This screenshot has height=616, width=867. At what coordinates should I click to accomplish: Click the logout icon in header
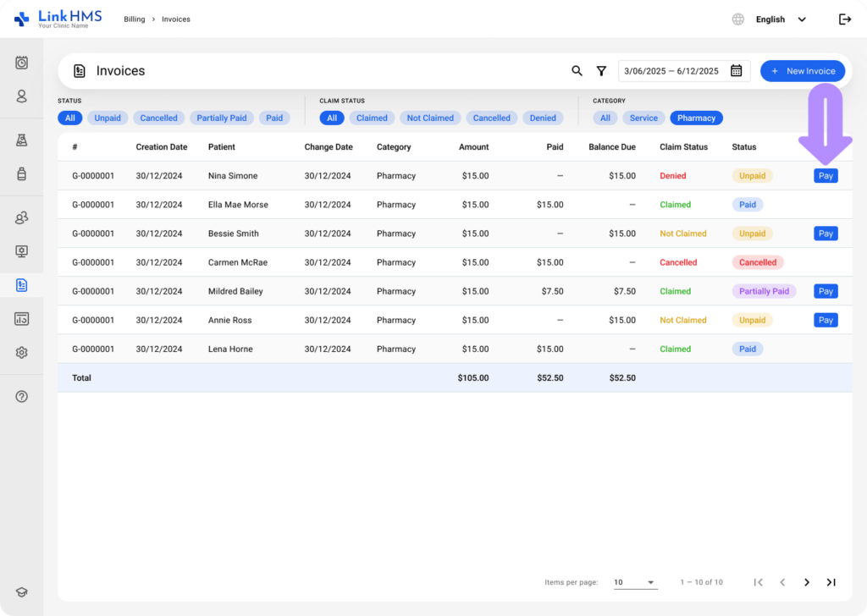click(845, 19)
